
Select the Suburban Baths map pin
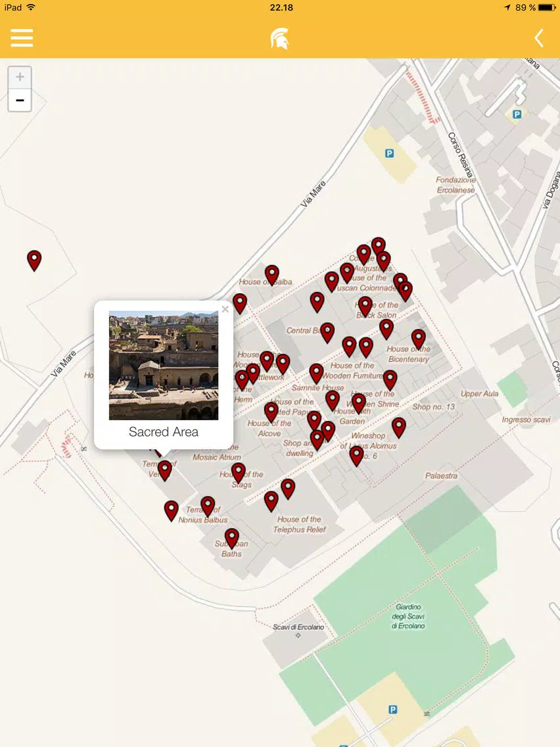click(231, 539)
